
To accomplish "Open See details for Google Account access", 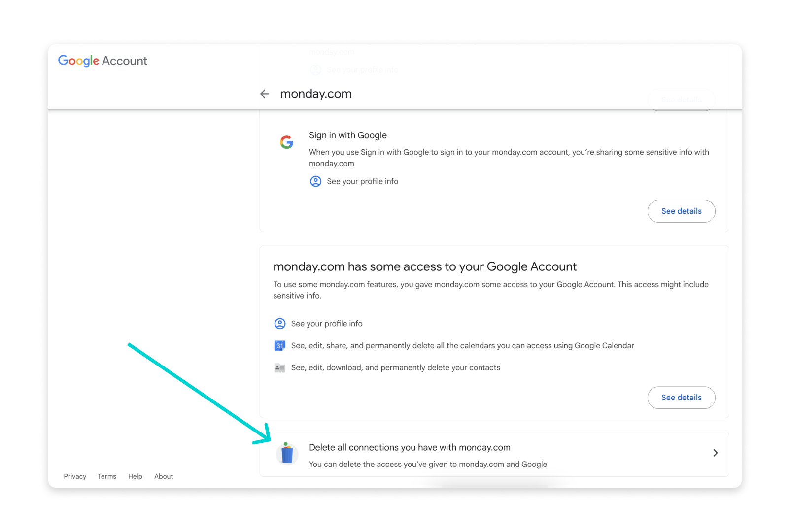I will tap(681, 398).
